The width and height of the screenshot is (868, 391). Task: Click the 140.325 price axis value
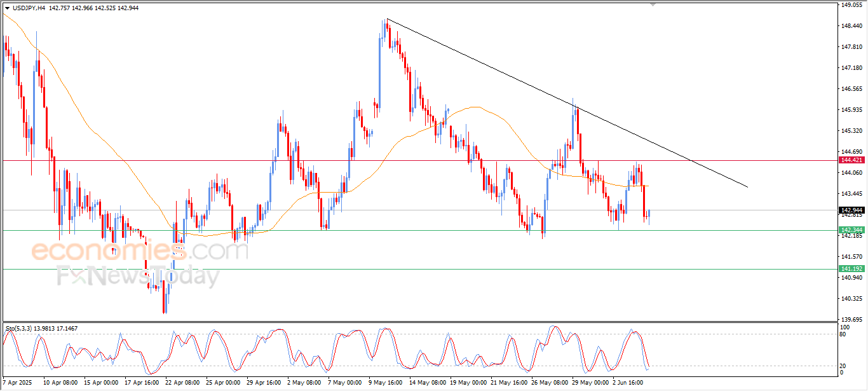[851, 299]
